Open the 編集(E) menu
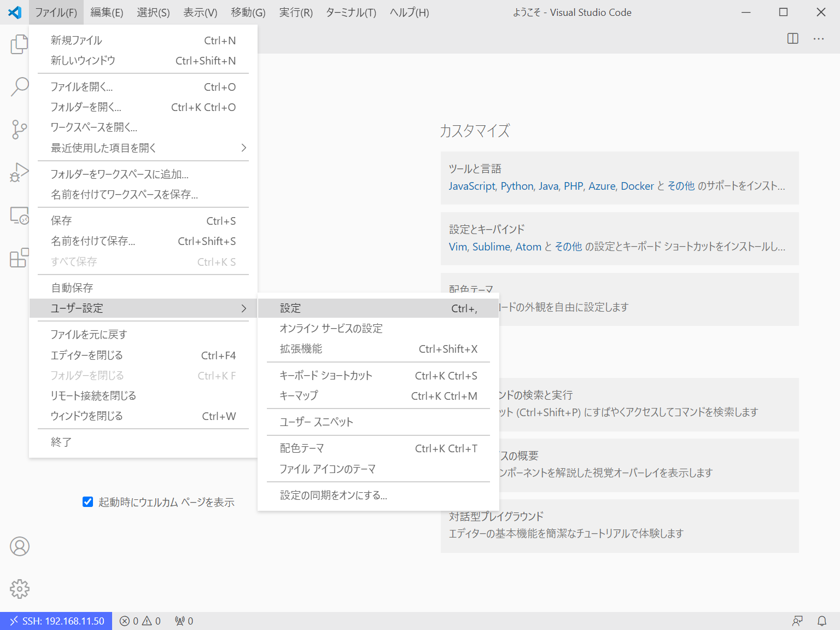840x630 pixels. point(107,12)
